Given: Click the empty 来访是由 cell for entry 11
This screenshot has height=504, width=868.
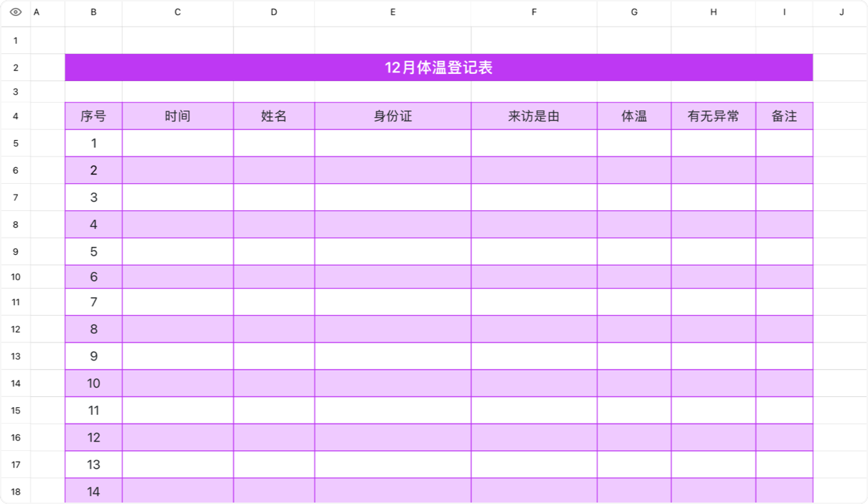Looking at the screenshot, I should click(534, 411).
